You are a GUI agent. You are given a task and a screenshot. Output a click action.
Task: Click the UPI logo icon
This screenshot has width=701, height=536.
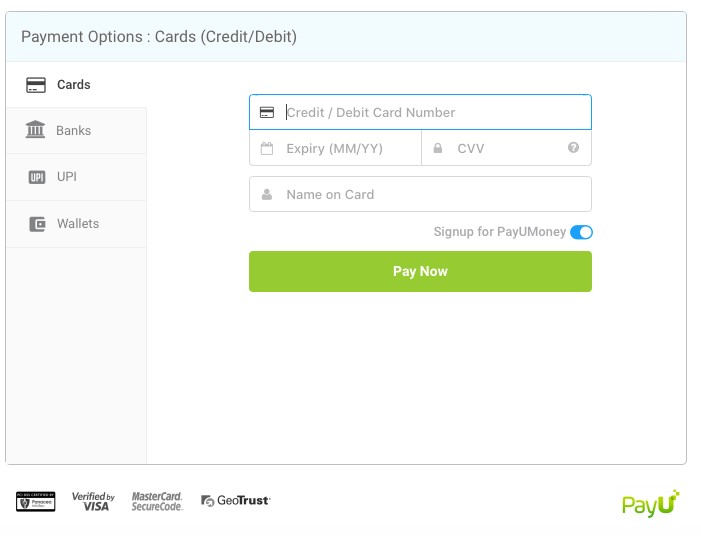(x=37, y=177)
